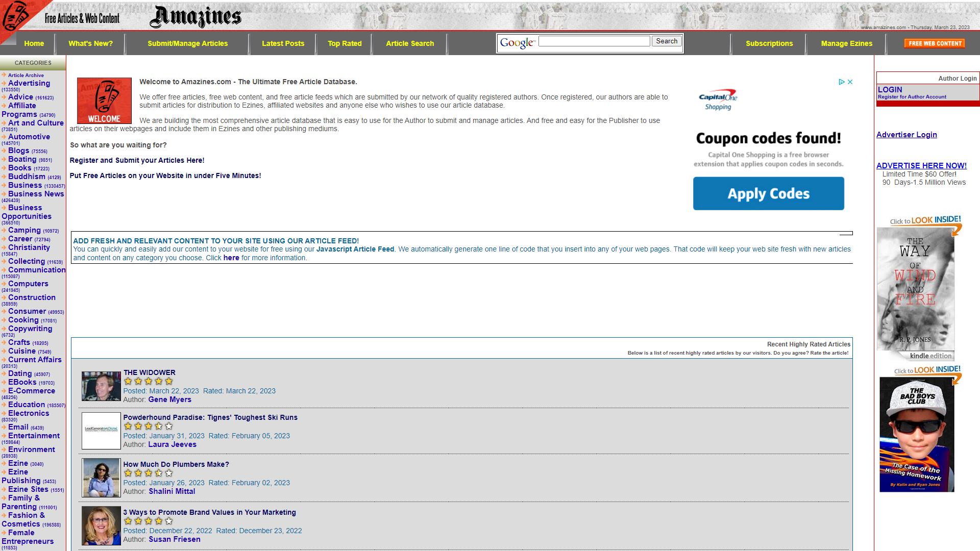Expand the Business News category tree item
Image resolution: width=980 pixels, height=551 pixels.
coord(4,194)
